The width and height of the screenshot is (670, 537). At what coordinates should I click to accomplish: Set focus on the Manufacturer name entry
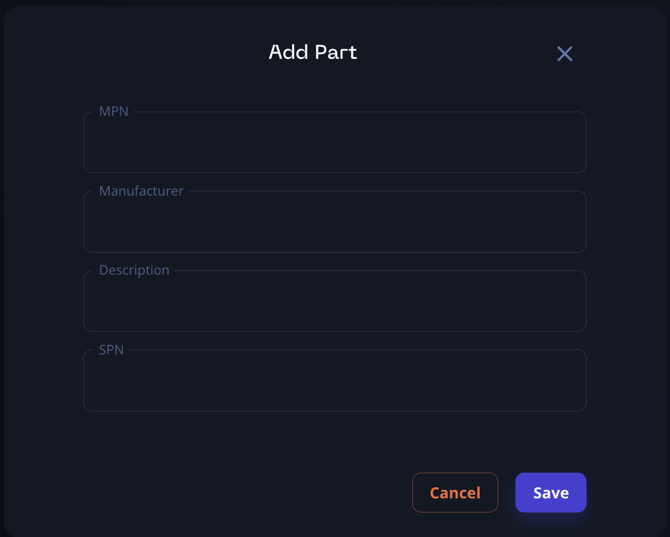tap(334, 222)
